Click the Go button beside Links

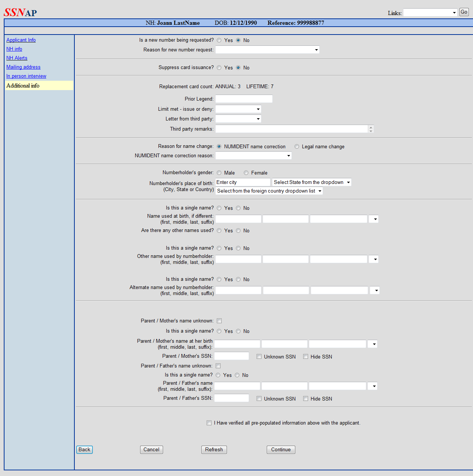464,12
